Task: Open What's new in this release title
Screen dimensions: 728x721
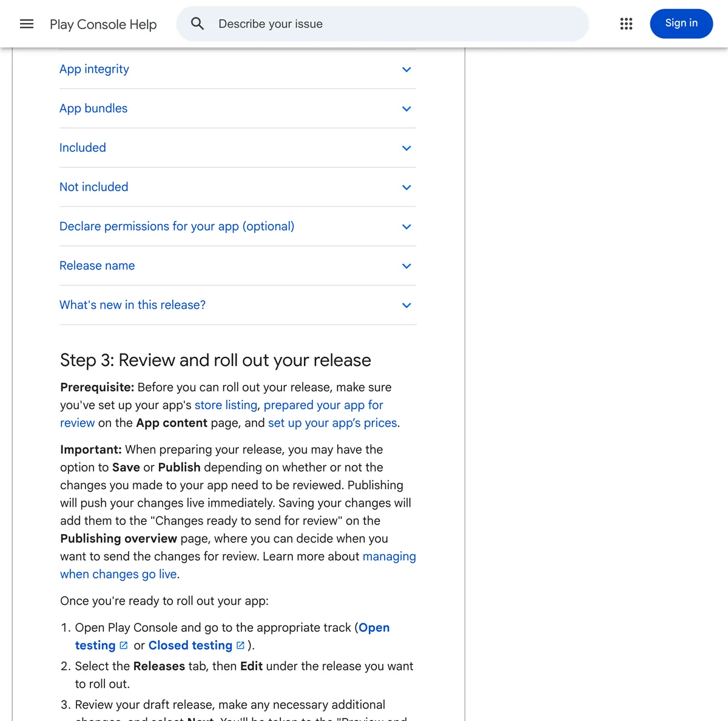Action: click(x=132, y=305)
